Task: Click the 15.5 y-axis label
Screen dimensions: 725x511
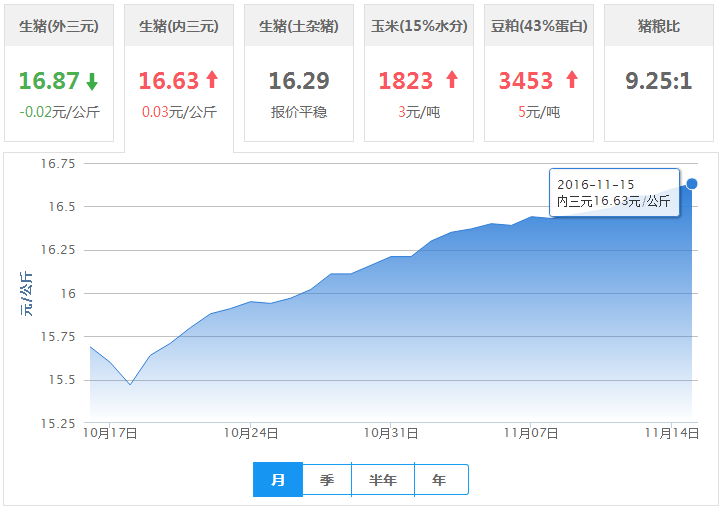Action: (x=62, y=380)
